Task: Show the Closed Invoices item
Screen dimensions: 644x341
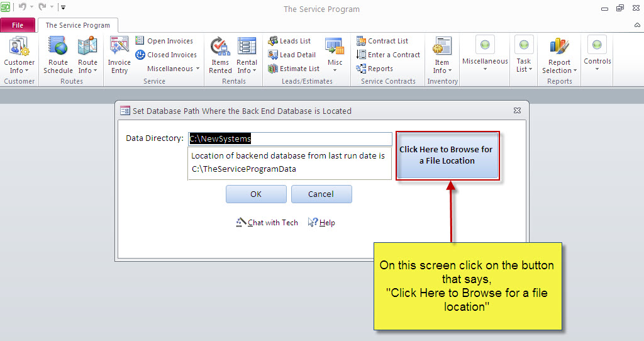Action: [166, 55]
